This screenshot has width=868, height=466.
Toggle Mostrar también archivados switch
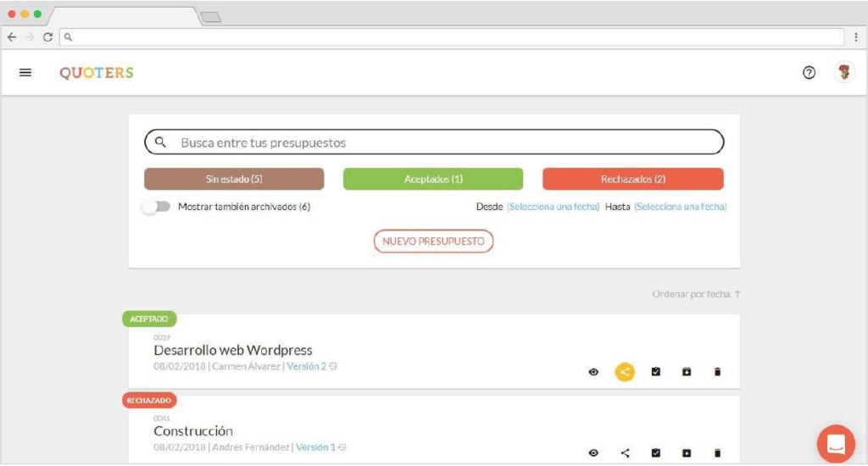click(x=156, y=207)
